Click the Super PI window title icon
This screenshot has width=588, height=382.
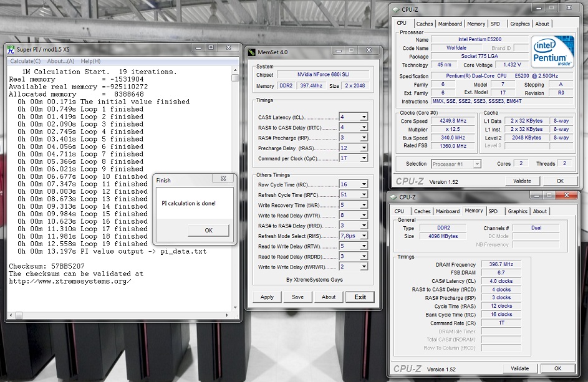[x=11, y=49]
